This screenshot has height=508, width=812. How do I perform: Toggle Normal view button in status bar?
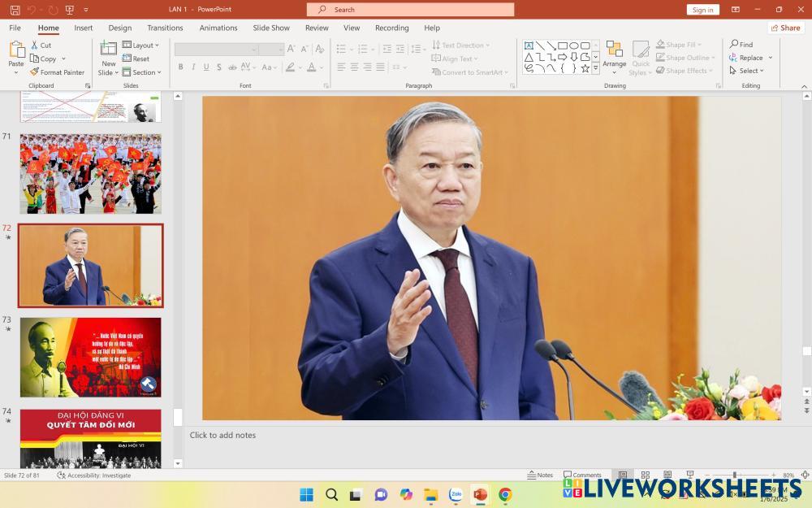pos(623,475)
